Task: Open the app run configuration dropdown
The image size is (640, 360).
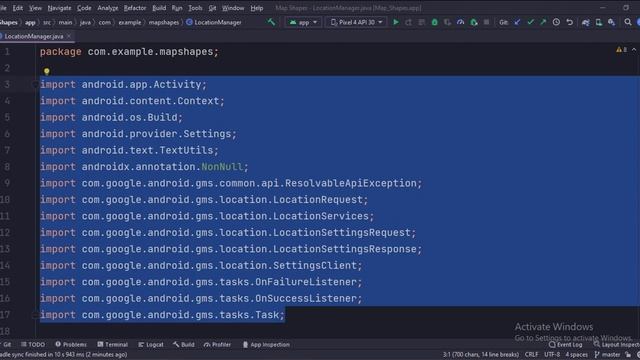Action: (x=303, y=22)
